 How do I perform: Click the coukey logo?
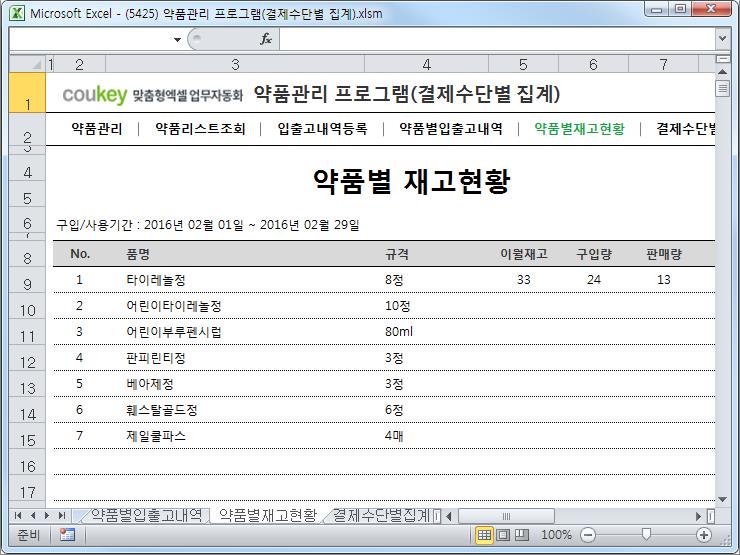click(x=94, y=94)
